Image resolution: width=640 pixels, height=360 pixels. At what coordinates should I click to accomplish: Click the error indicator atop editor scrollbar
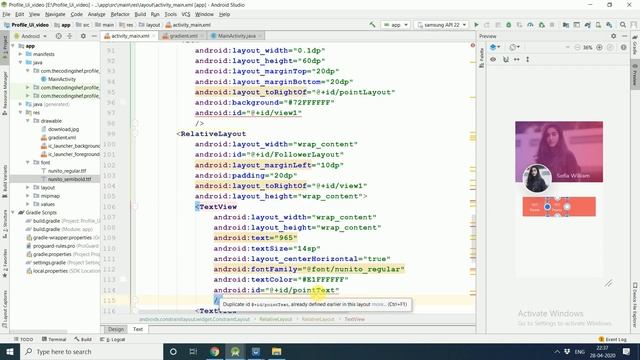473,45
